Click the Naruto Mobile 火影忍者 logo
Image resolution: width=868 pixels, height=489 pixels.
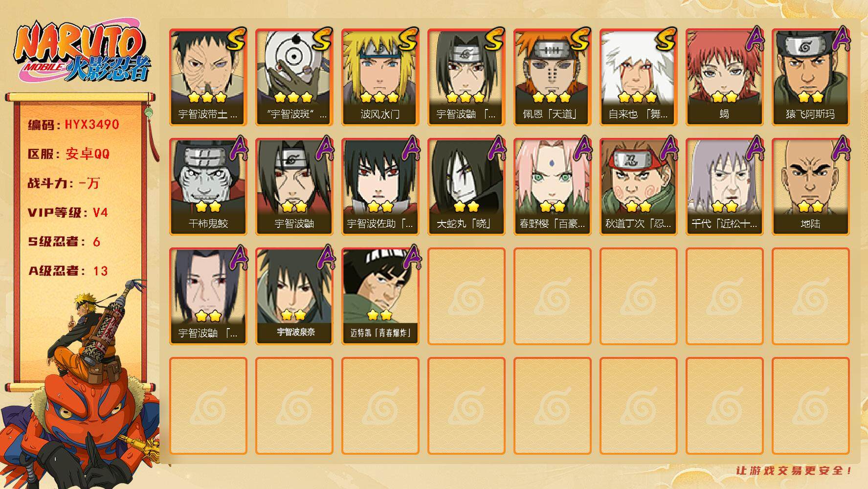point(82,53)
